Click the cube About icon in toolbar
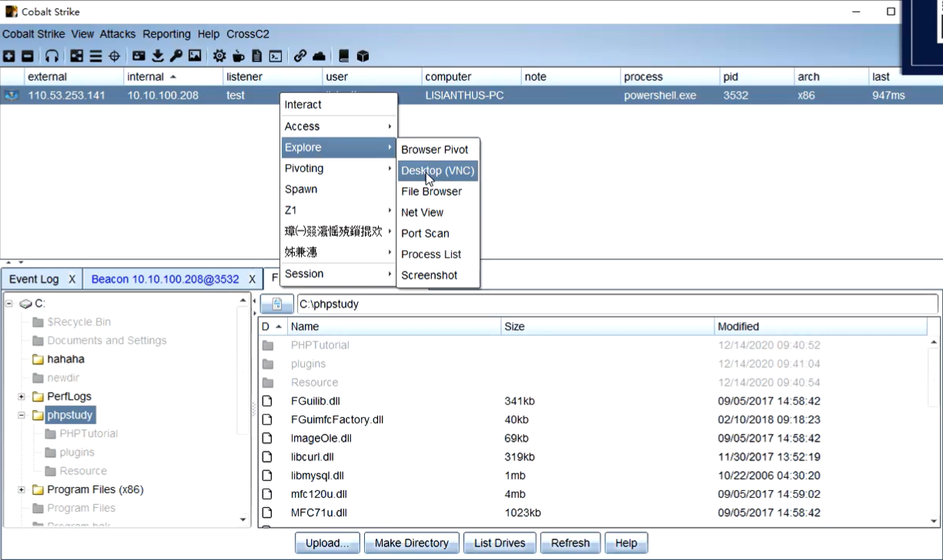This screenshot has width=943, height=560. tap(363, 56)
